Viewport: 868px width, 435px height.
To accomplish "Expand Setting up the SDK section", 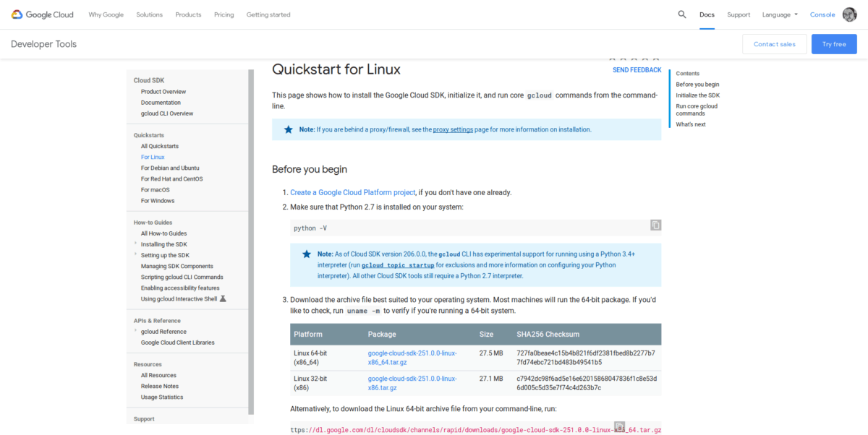I will click(x=135, y=255).
